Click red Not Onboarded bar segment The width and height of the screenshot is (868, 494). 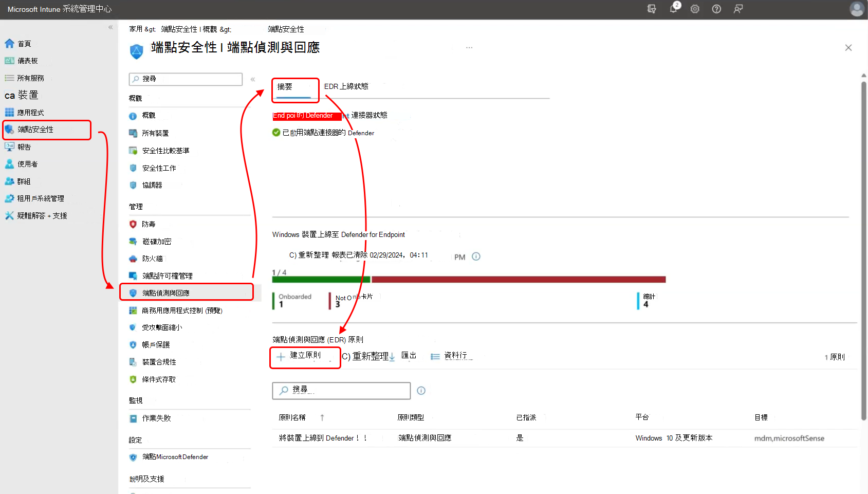[519, 280]
